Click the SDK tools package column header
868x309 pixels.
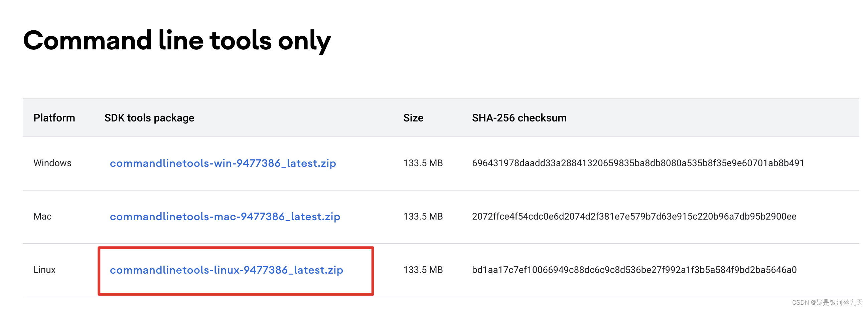[x=149, y=117]
